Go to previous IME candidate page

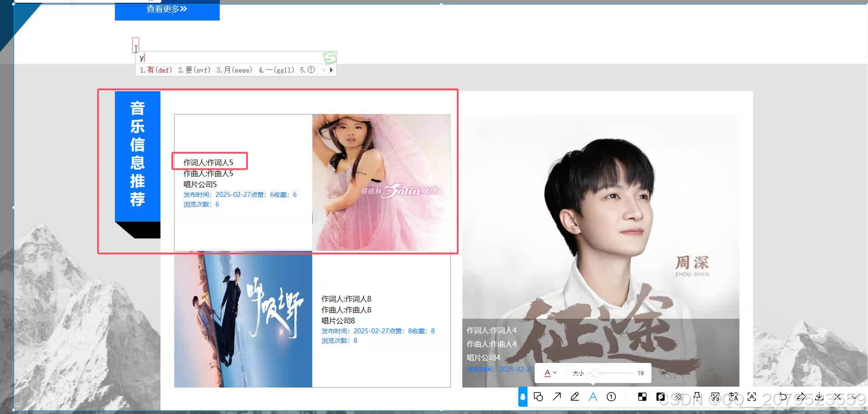pos(324,70)
